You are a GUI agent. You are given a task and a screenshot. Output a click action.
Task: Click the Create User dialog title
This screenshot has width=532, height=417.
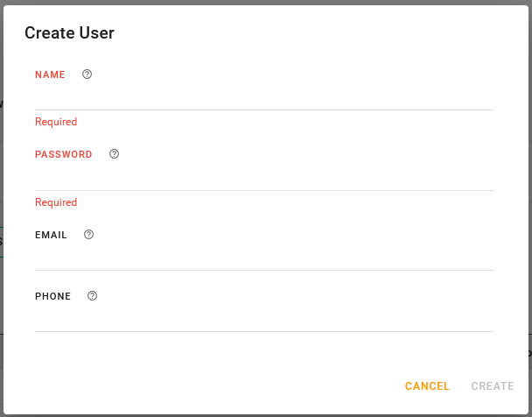[69, 33]
